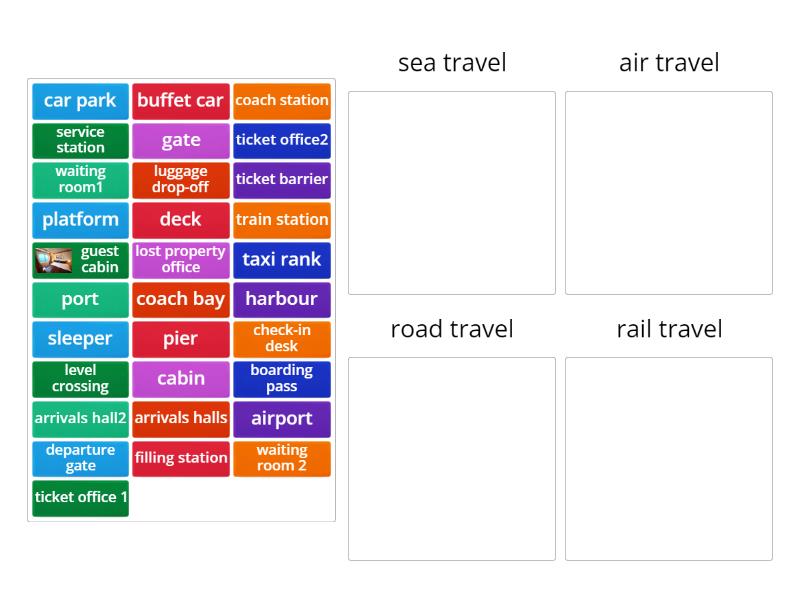Choose the 'level crossing' tile
Image resolution: width=800 pixels, height=600 pixels.
pos(80,379)
